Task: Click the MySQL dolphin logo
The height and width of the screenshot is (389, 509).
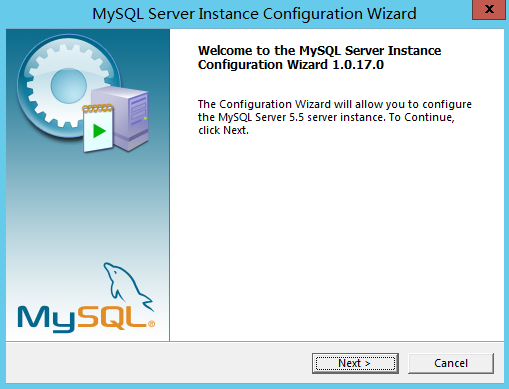Action: (128, 286)
